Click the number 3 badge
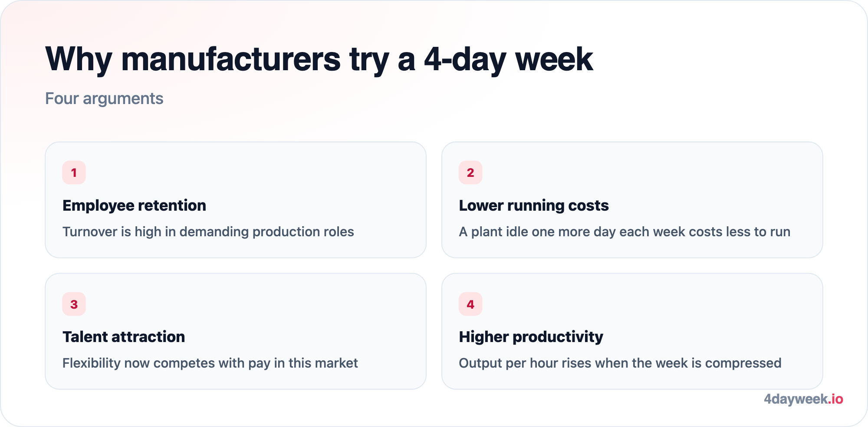Image resolution: width=868 pixels, height=427 pixels. [74, 304]
